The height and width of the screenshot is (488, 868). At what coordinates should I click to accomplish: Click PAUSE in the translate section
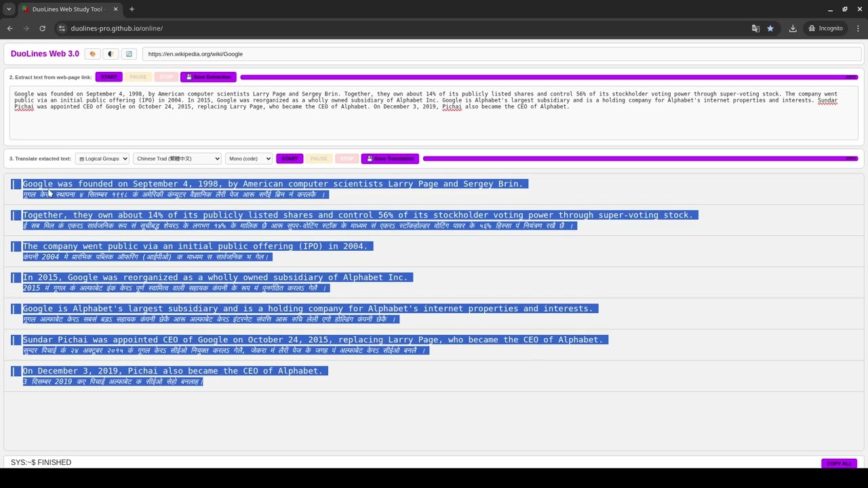[318, 159]
